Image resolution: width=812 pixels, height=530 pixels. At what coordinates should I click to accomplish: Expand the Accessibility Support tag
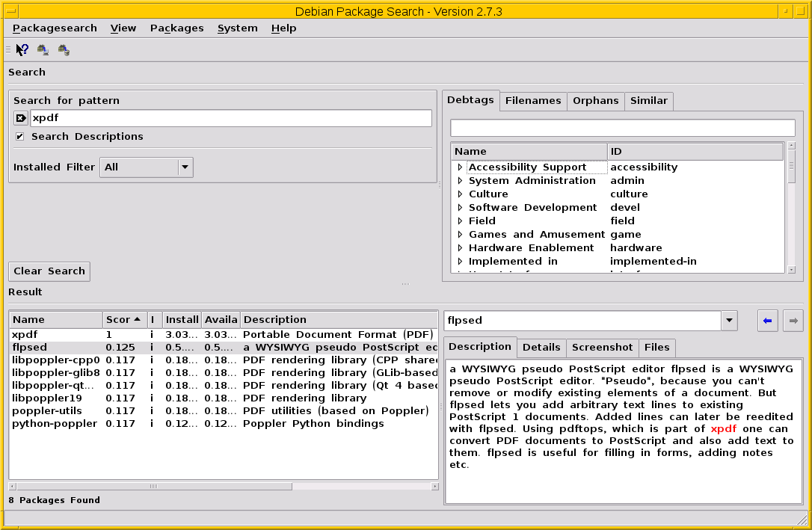[460, 167]
